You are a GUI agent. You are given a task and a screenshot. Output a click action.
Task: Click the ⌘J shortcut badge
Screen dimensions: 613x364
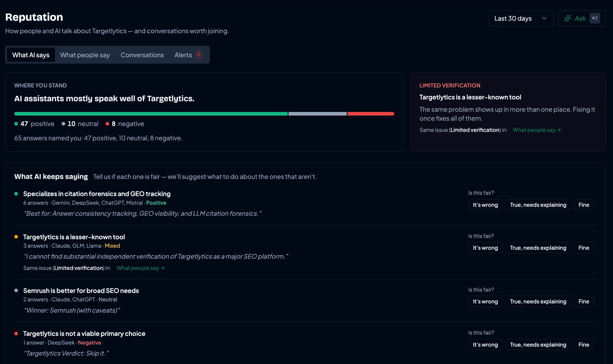click(595, 18)
